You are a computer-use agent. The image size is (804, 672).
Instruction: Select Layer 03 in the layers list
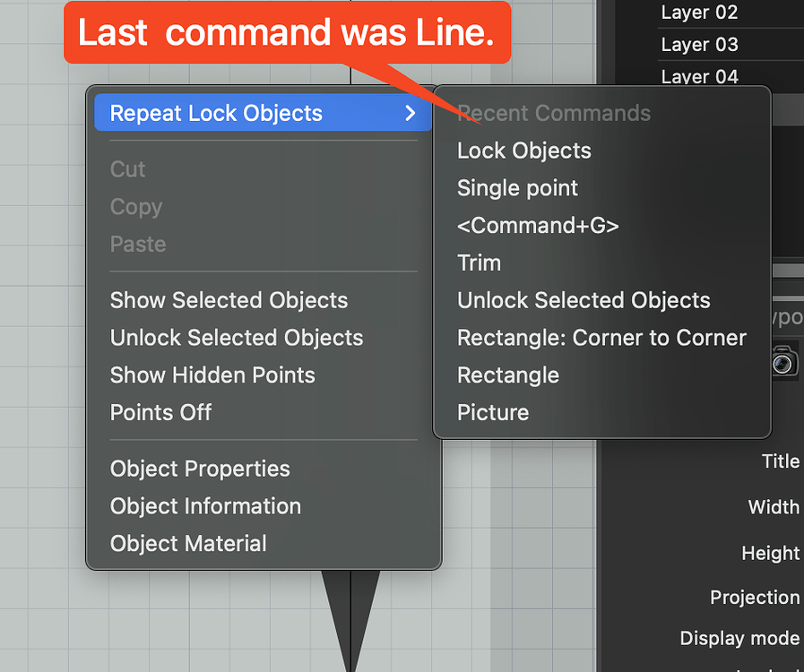coord(699,44)
